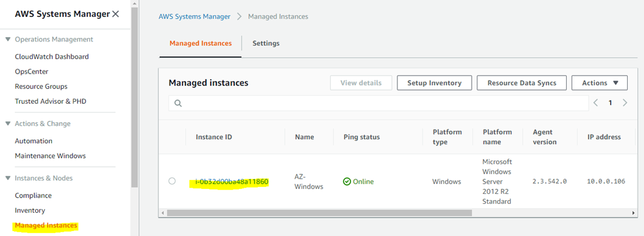Click the Agent version column header
The image size is (644, 236).
(x=545, y=137)
